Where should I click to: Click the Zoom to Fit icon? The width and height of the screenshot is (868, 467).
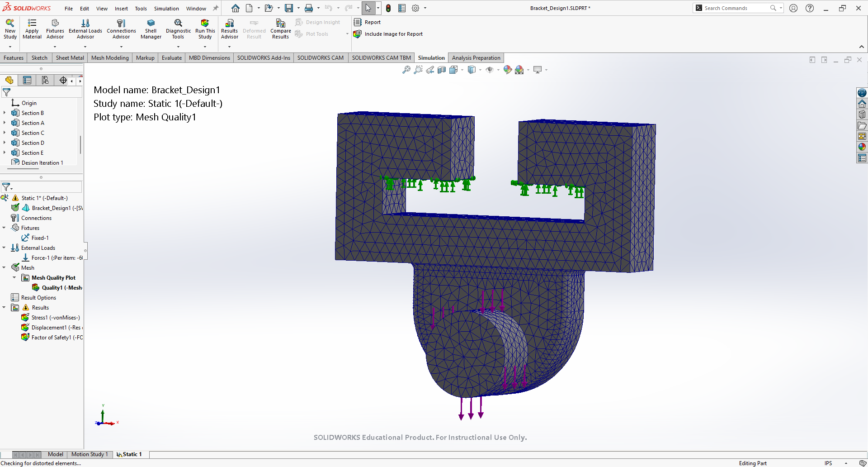[406, 70]
